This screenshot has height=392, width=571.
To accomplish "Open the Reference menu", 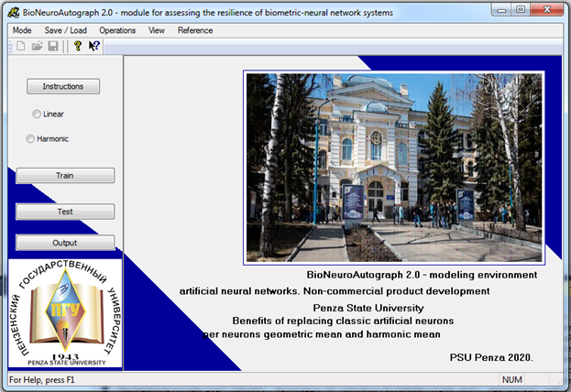I will pos(195,30).
